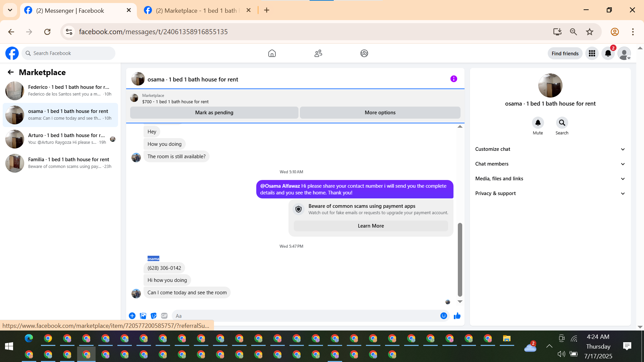This screenshot has width=644, height=362.
Task: Expand Media, files and links section
Action: [x=550, y=179]
